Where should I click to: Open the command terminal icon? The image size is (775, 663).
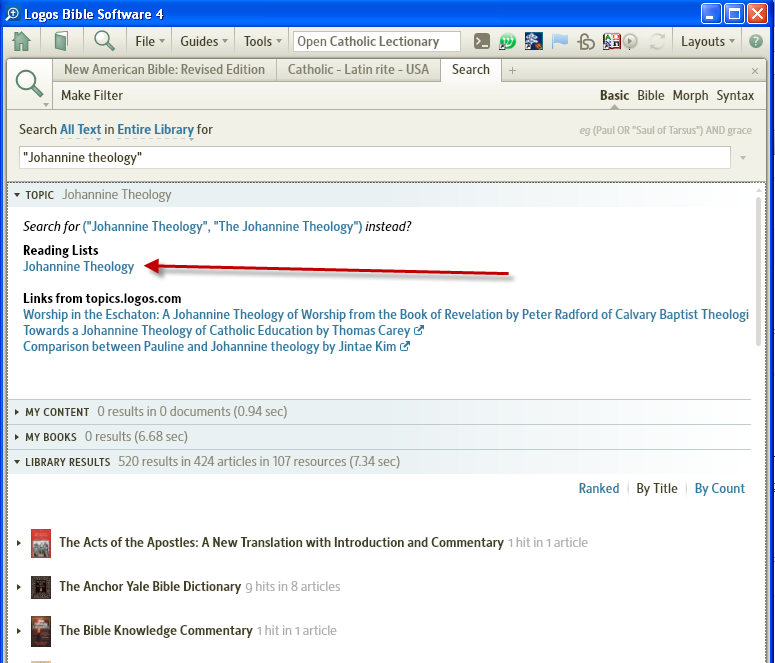[481, 42]
